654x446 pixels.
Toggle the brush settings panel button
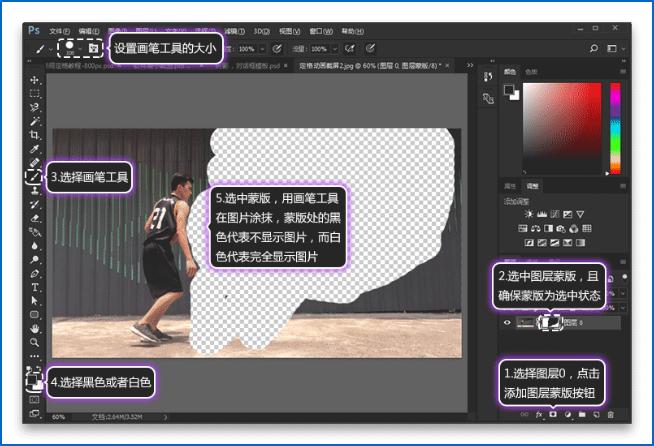click(93, 47)
